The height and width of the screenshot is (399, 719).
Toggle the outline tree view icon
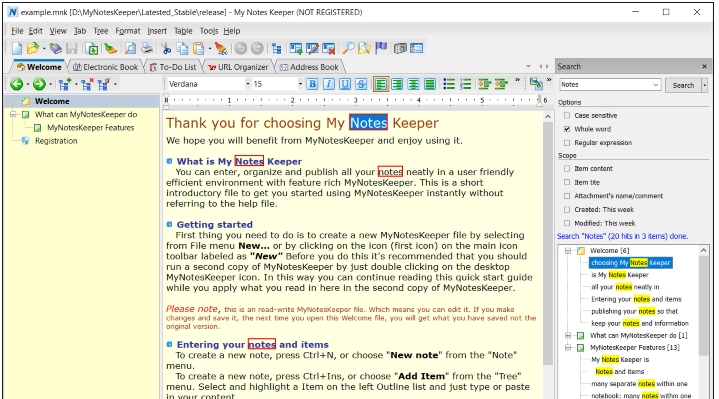pyautogui.click(x=277, y=48)
